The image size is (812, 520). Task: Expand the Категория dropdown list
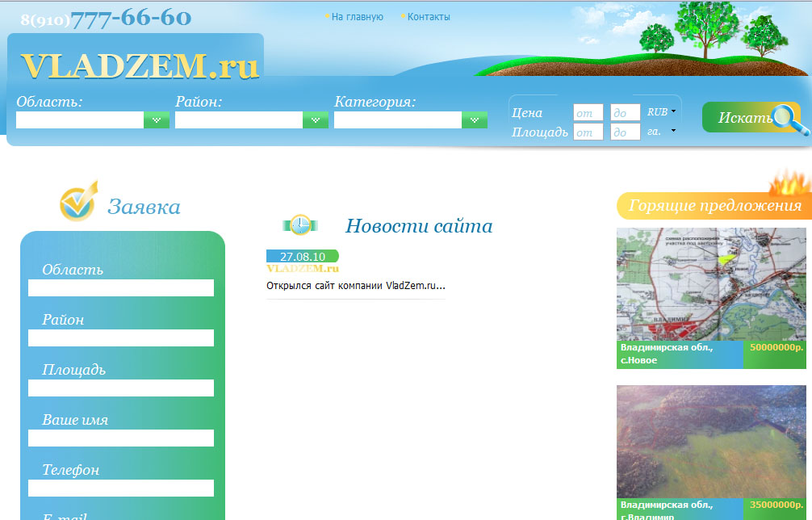[x=474, y=120]
